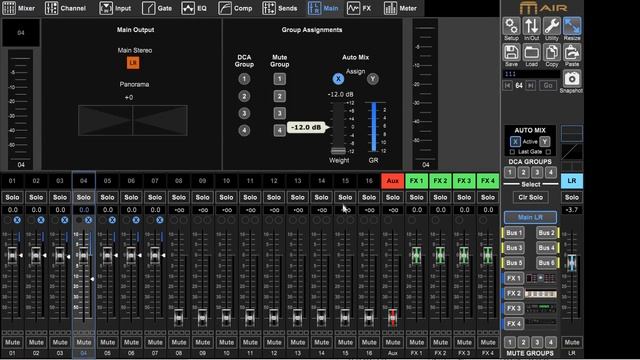640x360 pixels.
Task: Open the Sends tab
Action: (280, 8)
